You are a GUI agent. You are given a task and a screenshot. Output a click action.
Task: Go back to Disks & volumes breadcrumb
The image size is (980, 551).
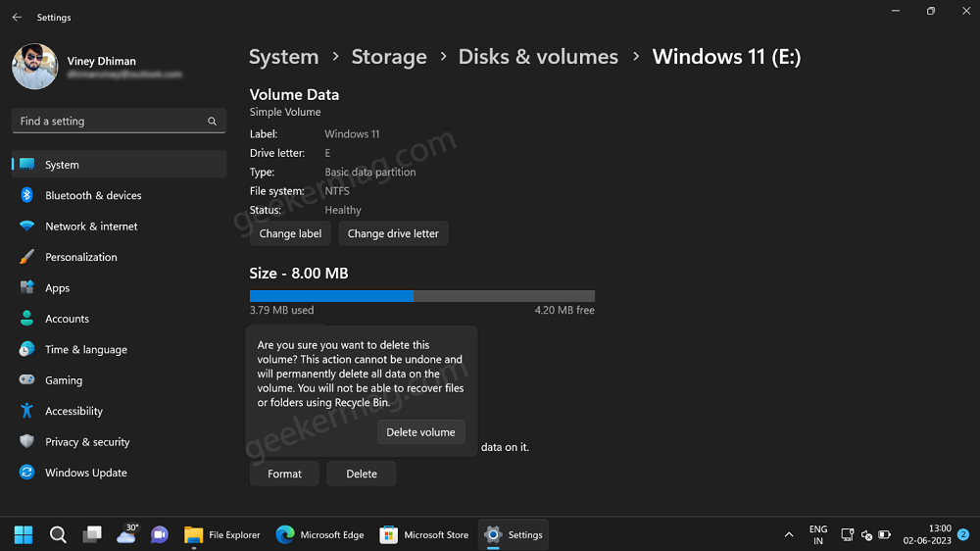point(538,57)
